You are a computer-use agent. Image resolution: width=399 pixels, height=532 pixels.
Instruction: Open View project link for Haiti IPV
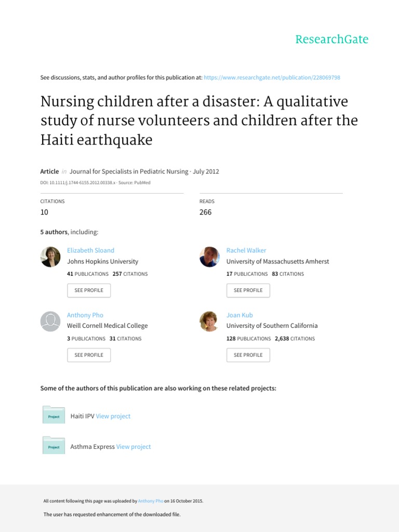pos(113,416)
